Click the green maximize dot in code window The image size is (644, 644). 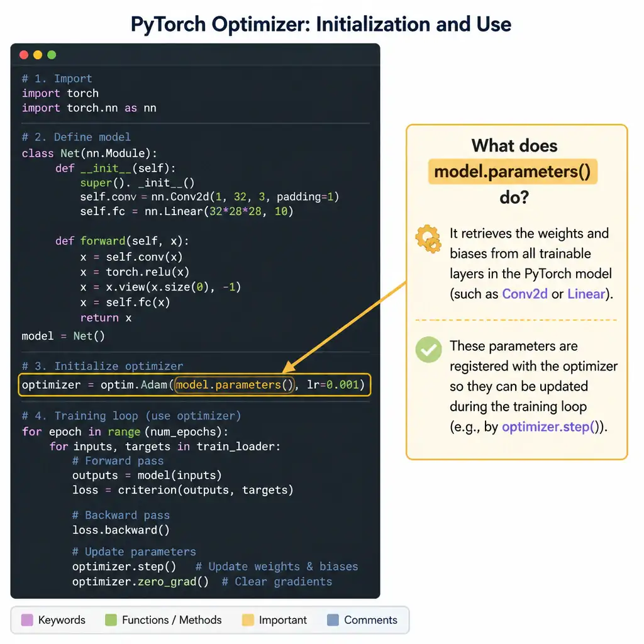click(x=52, y=55)
